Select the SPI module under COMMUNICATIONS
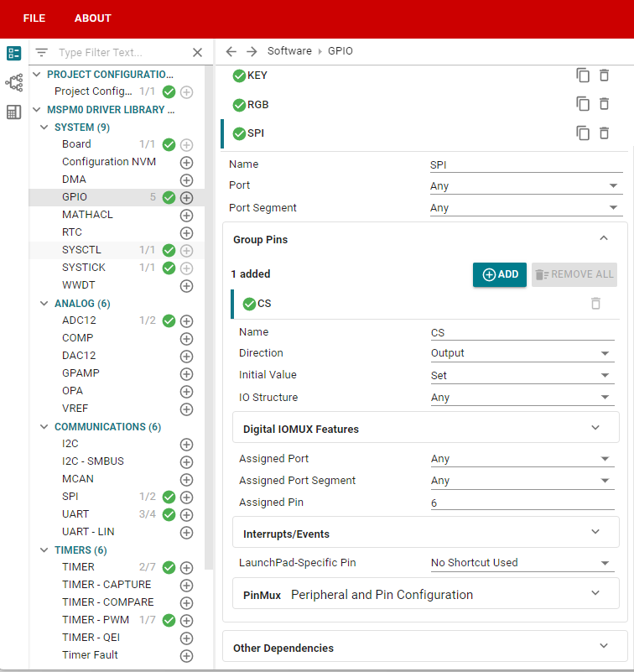Screen dimensions: 634x672 point(70,497)
